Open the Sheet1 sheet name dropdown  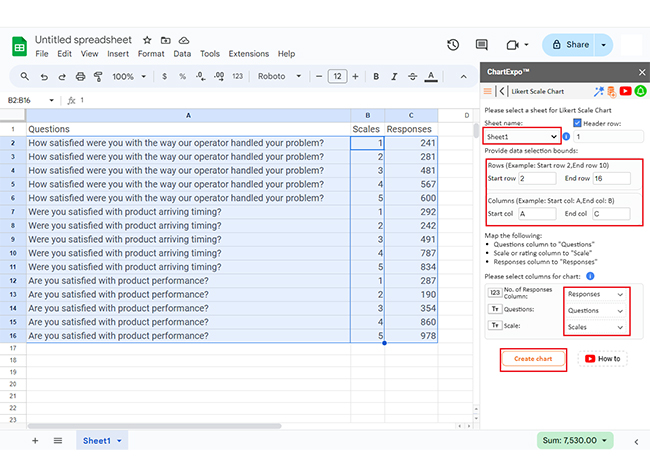coord(522,136)
